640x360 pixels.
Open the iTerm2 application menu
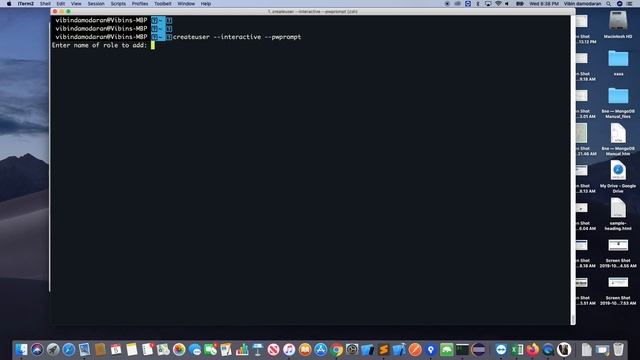(25, 4)
